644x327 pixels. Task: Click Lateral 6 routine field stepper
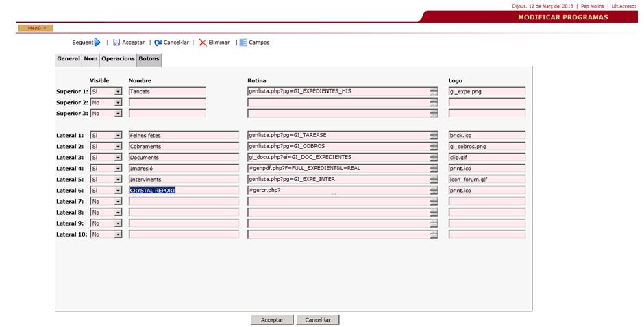point(434,191)
